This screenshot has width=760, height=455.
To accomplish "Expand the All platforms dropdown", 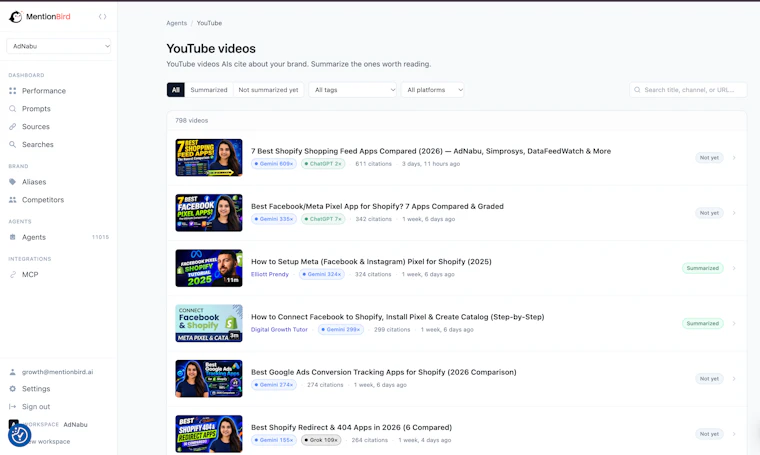I will pos(432,90).
